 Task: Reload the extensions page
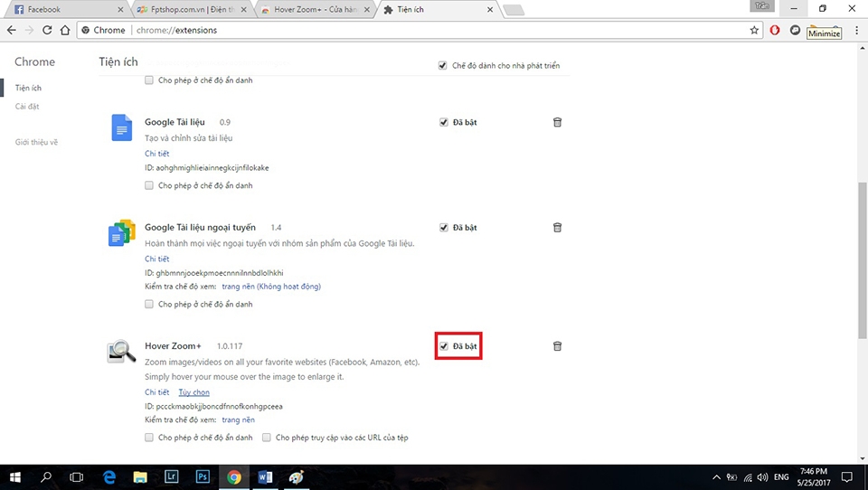[x=47, y=30]
